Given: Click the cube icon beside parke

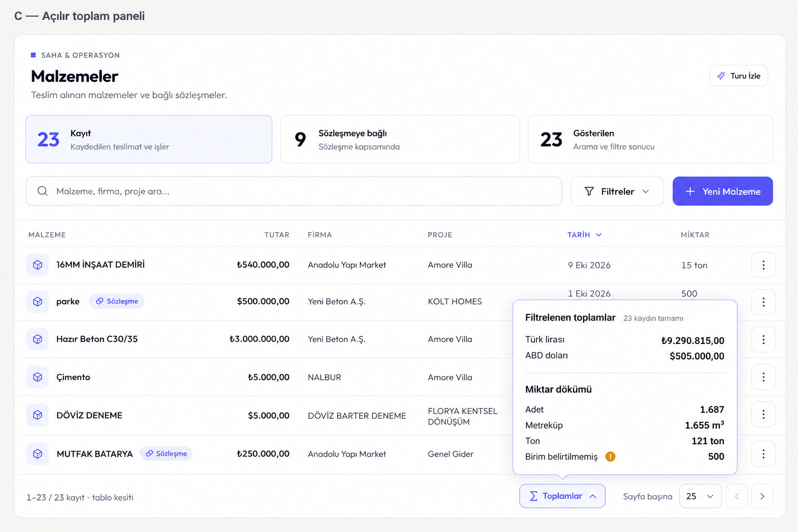Looking at the screenshot, I should point(37,302).
